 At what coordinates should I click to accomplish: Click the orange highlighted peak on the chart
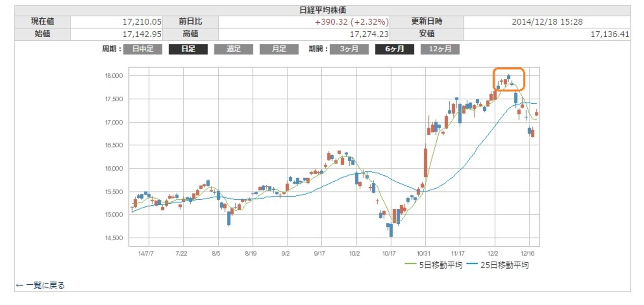(x=508, y=80)
